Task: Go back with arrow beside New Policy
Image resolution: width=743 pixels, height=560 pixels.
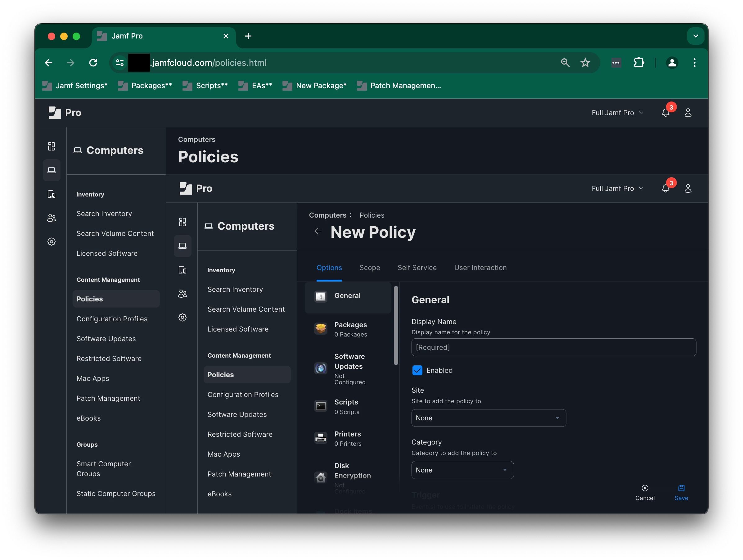Action: 318,231
